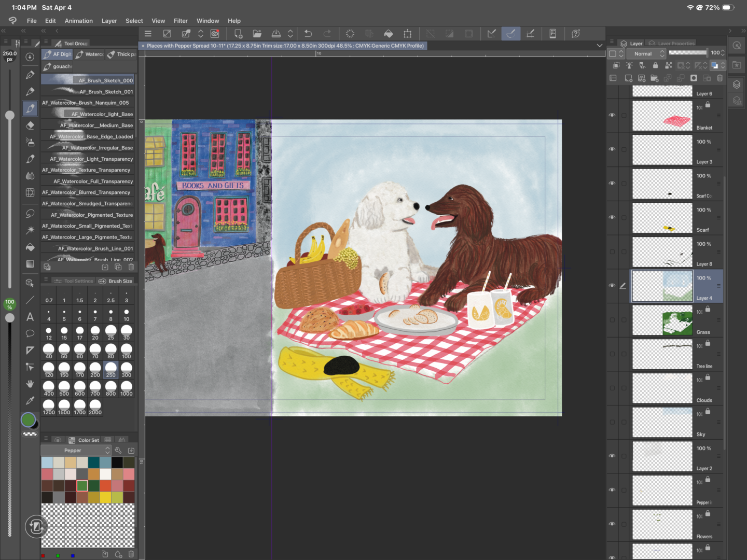Select the Eyedropper tool

[30, 401]
